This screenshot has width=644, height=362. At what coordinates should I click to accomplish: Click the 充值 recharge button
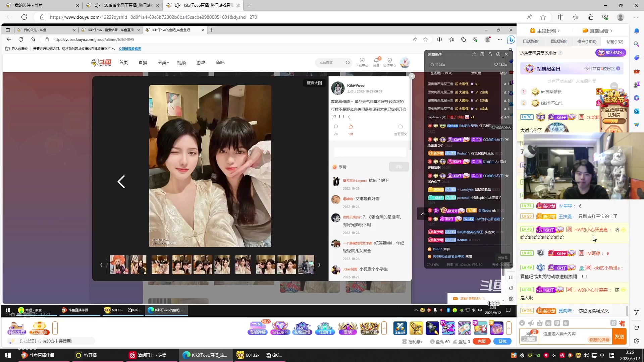[481, 341]
